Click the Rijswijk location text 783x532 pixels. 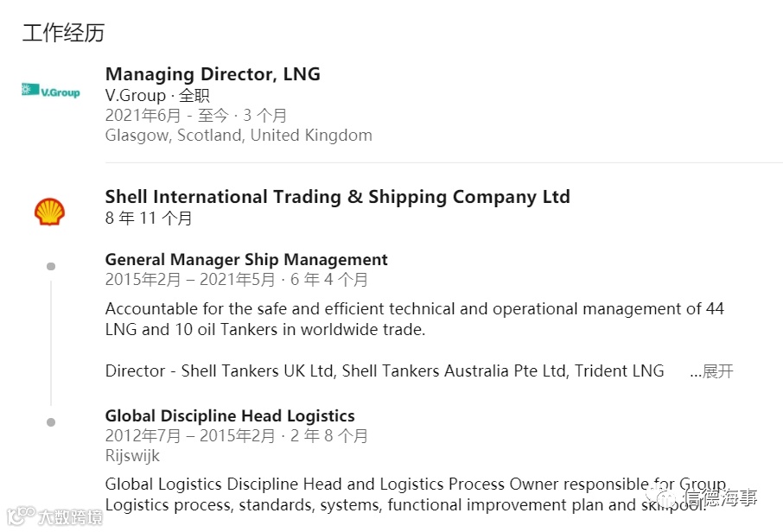(132, 455)
